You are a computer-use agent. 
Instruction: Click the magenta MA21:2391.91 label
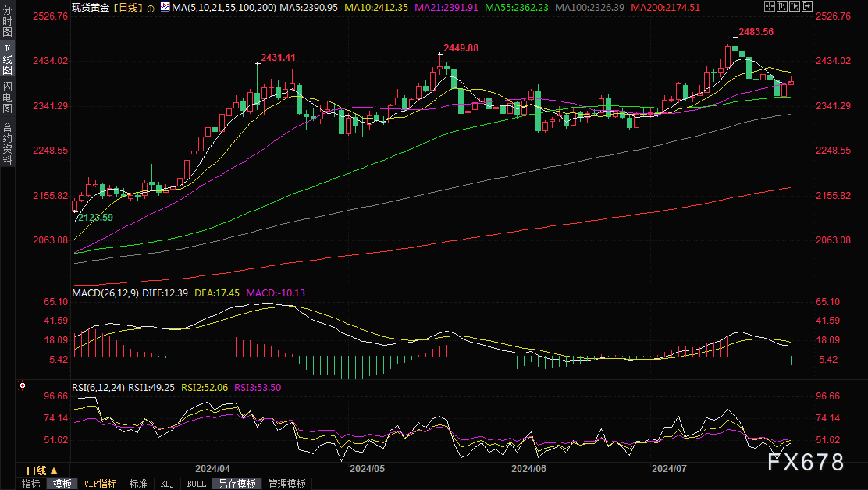click(446, 8)
